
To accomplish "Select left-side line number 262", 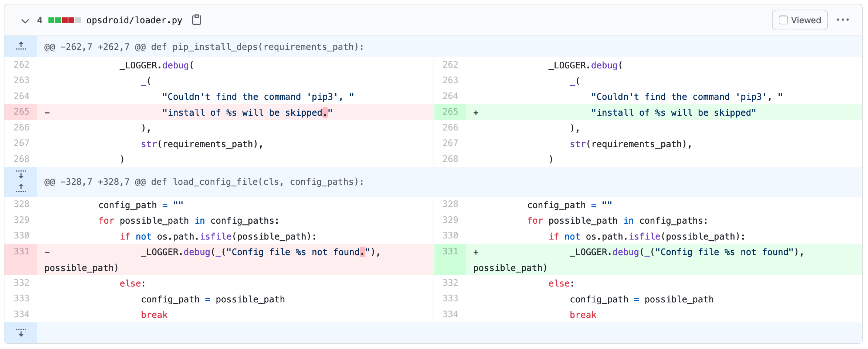I will click(21, 65).
